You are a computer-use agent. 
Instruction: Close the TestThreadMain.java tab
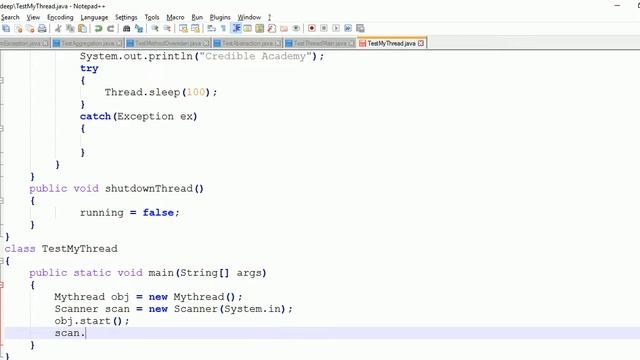click(x=351, y=43)
